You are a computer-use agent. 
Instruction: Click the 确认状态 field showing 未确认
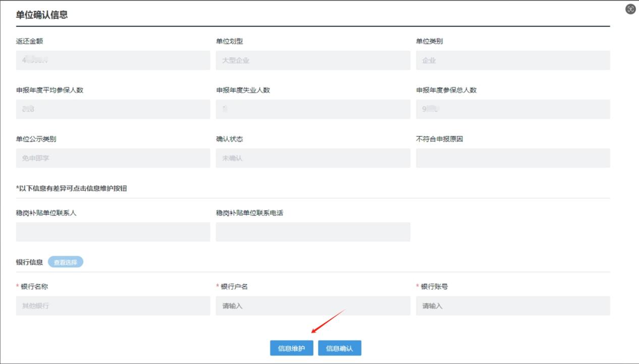tap(312, 158)
